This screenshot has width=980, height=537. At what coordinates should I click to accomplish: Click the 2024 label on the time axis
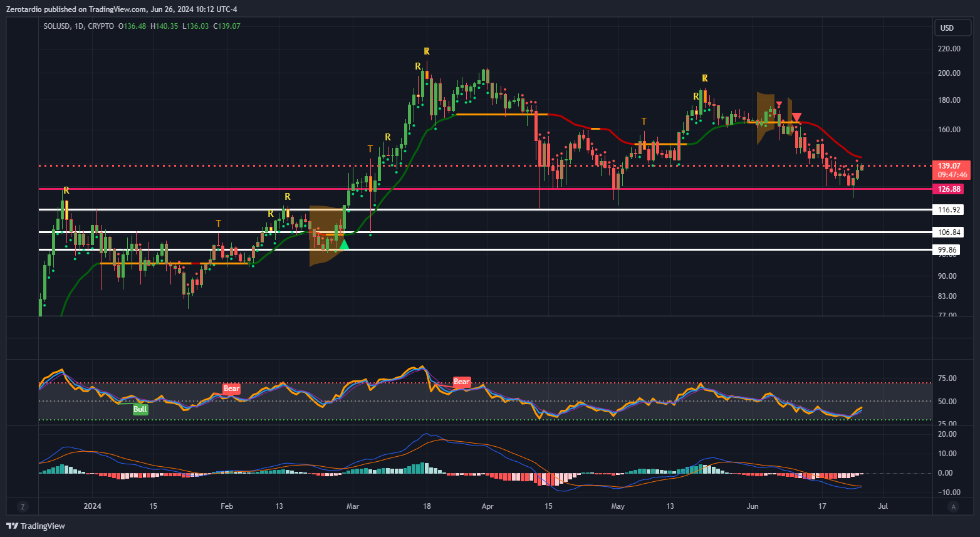click(x=92, y=506)
